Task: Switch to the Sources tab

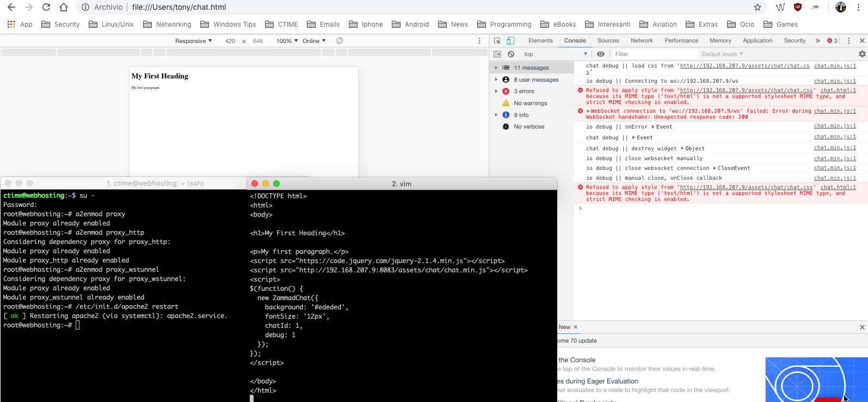Action: click(608, 41)
